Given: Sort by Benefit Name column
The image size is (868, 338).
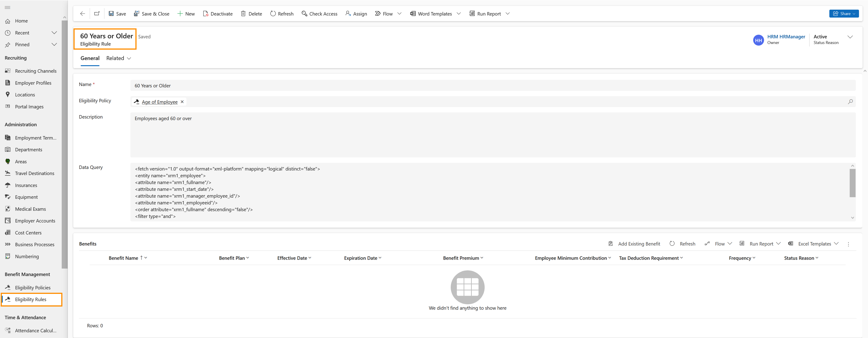Looking at the screenshot, I should click(128, 258).
